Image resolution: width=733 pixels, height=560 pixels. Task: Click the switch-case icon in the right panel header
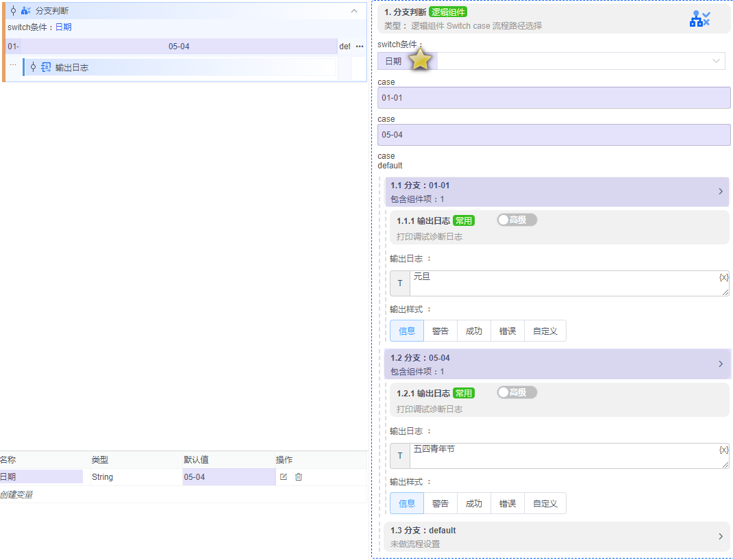699,19
